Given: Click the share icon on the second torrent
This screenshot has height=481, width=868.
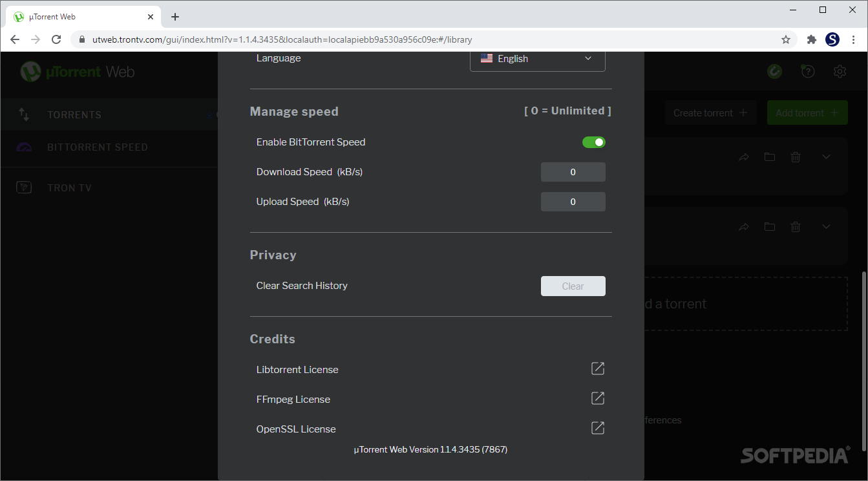Looking at the screenshot, I should click(744, 227).
